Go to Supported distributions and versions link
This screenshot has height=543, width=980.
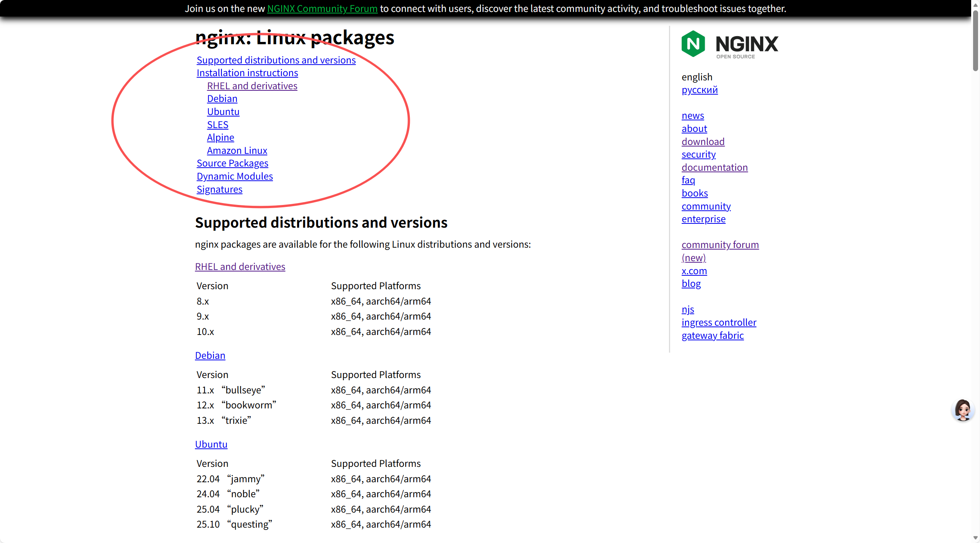pos(276,60)
